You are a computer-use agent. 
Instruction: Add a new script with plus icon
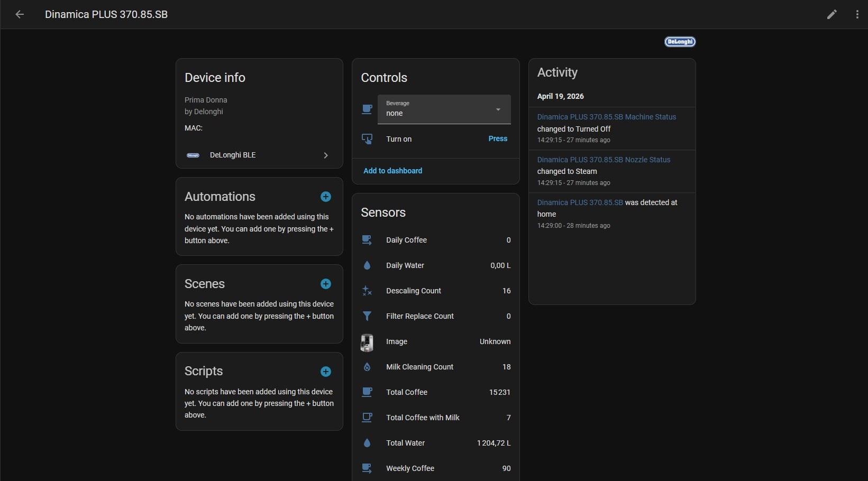click(326, 372)
